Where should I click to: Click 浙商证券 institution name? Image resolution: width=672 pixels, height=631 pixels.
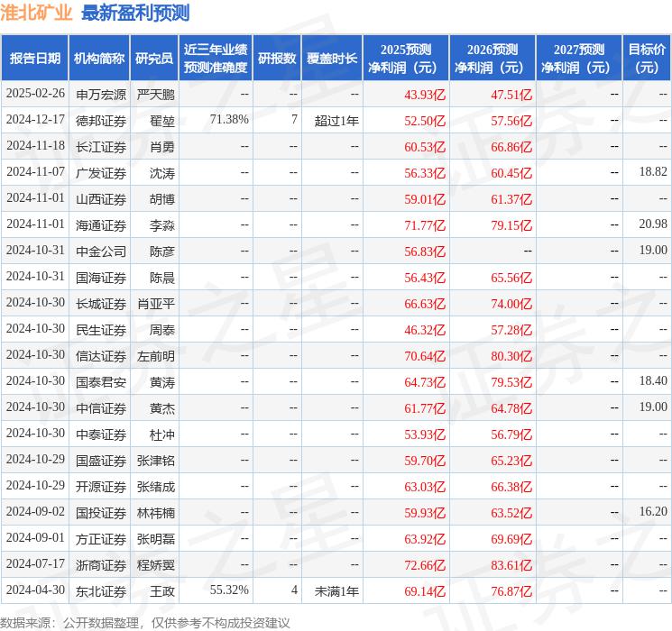[x=101, y=565]
